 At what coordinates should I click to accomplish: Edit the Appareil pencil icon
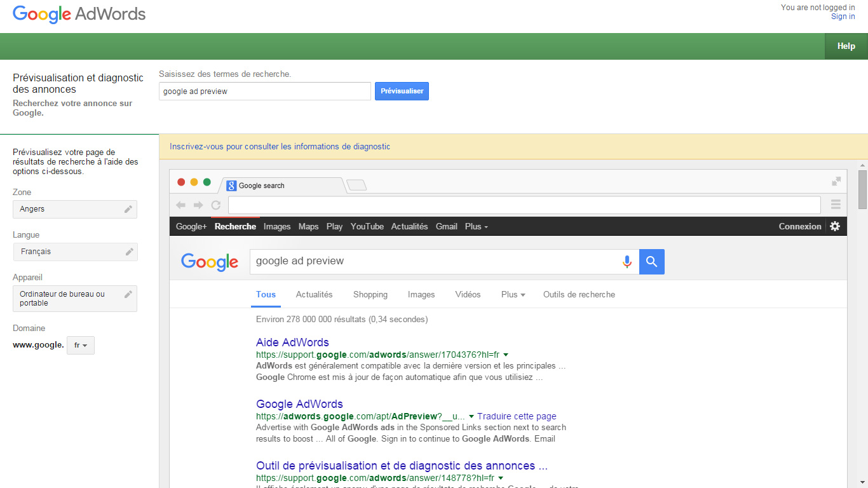pyautogui.click(x=128, y=294)
